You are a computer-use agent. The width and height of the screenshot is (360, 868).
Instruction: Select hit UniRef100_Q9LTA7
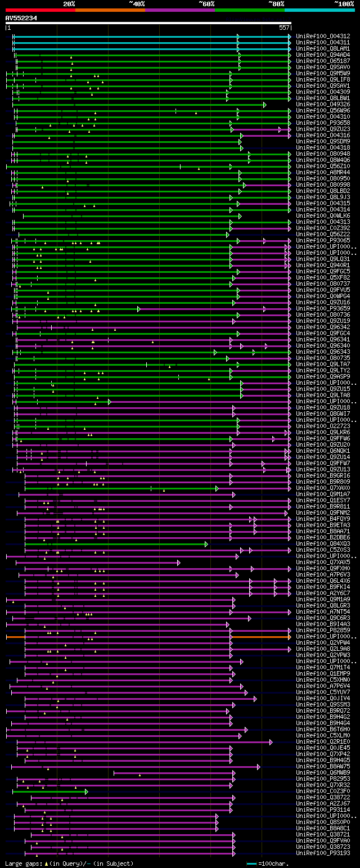(323, 365)
